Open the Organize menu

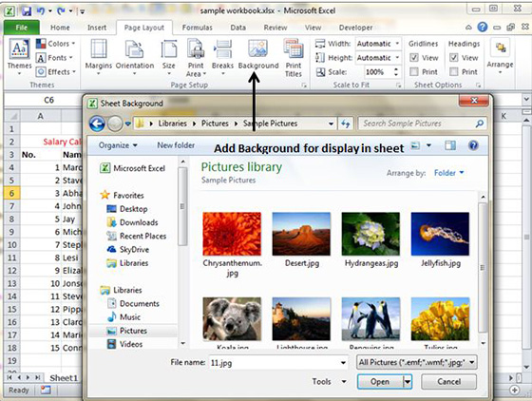pos(118,145)
